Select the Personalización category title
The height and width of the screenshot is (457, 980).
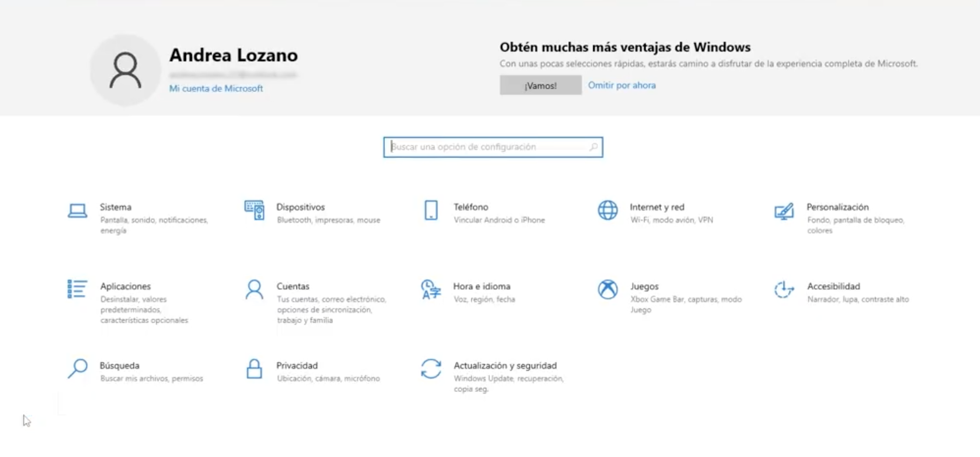837,207
